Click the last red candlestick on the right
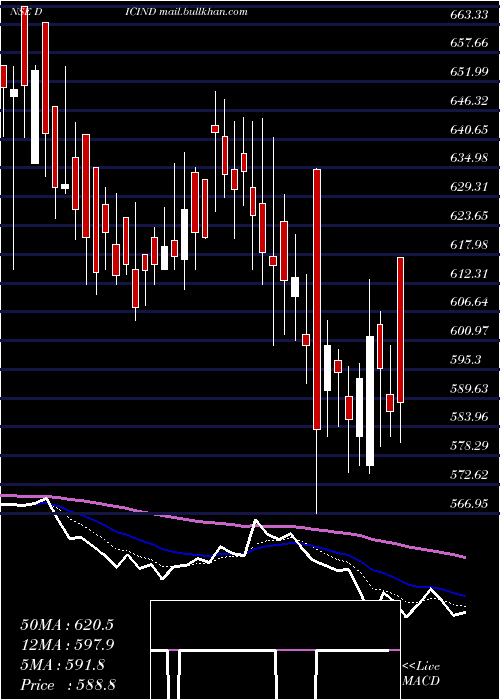500x700 pixels. (400, 330)
